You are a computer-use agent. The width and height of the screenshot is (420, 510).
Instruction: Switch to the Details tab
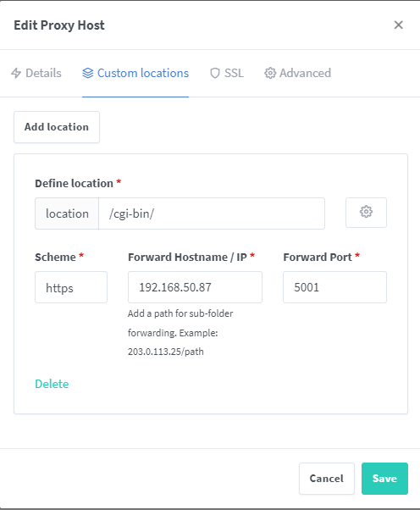(36, 73)
